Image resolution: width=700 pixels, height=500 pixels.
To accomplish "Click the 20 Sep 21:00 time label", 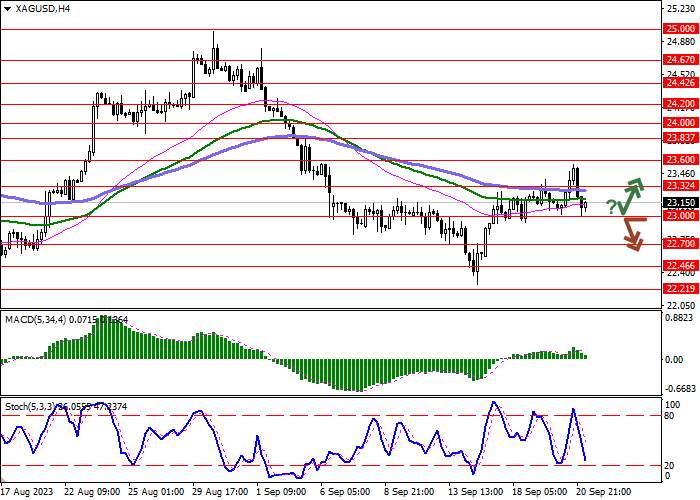I will 605,492.
